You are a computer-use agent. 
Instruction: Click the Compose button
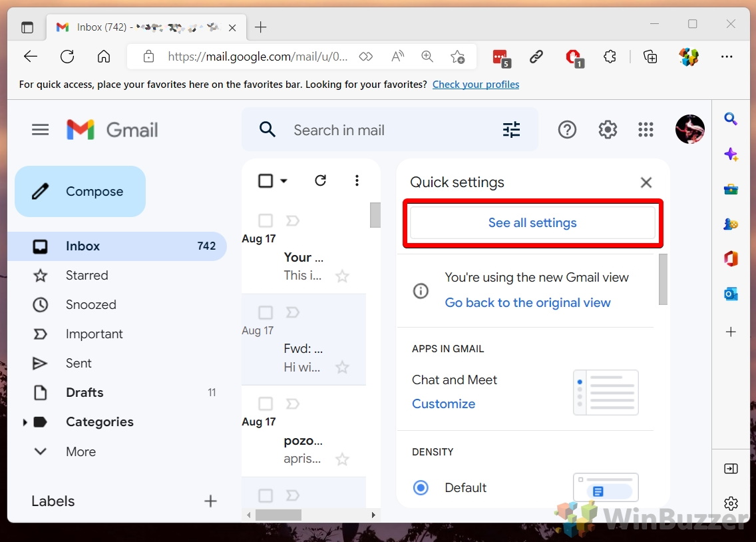pyautogui.click(x=80, y=192)
